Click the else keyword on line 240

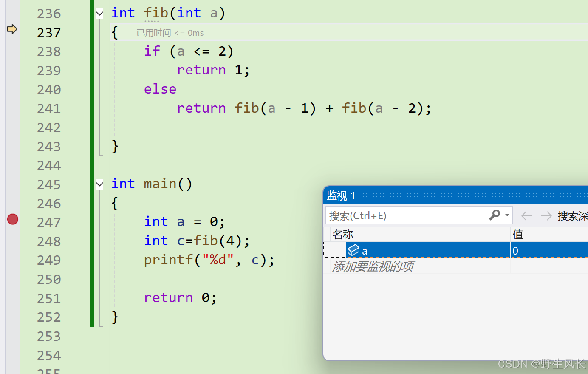tap(160, 89)
